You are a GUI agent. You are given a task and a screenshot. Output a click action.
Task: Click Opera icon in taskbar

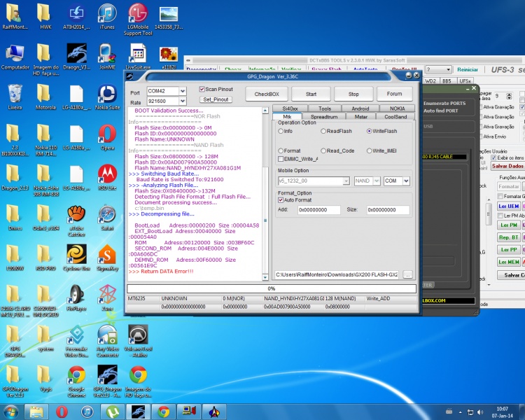tap(62, 412)
